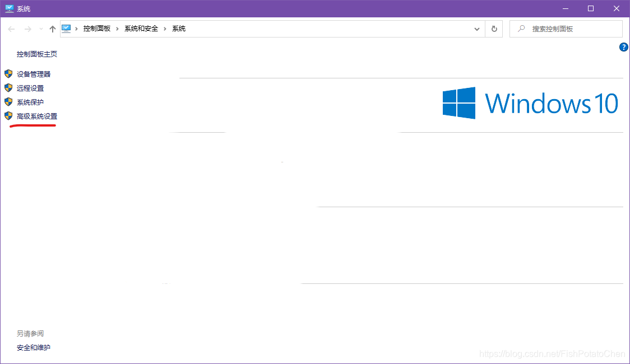Image resolution: width=630 pixels, height=364 pixels.
Task: Click the shield icon beside 系统保护
Action: tap(8, 102)
